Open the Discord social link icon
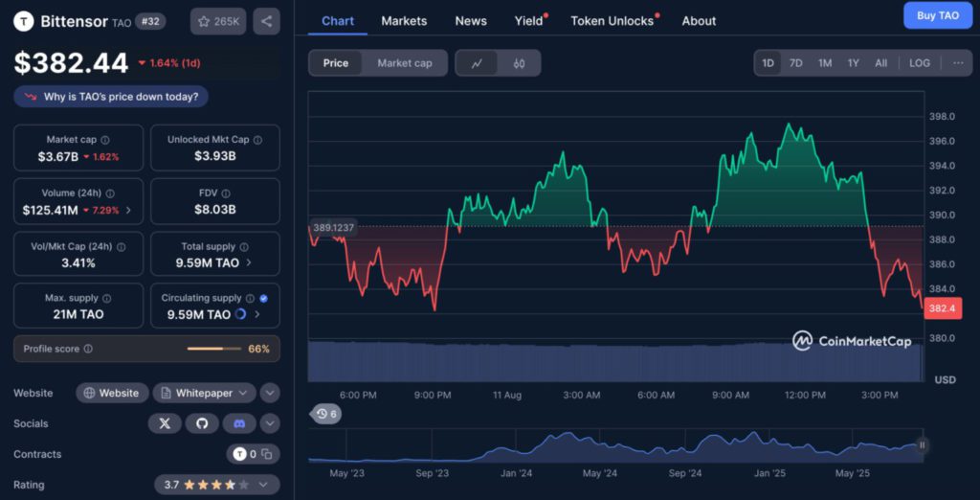The height and width of the screenshot is (500, 980). click(239, 423)
